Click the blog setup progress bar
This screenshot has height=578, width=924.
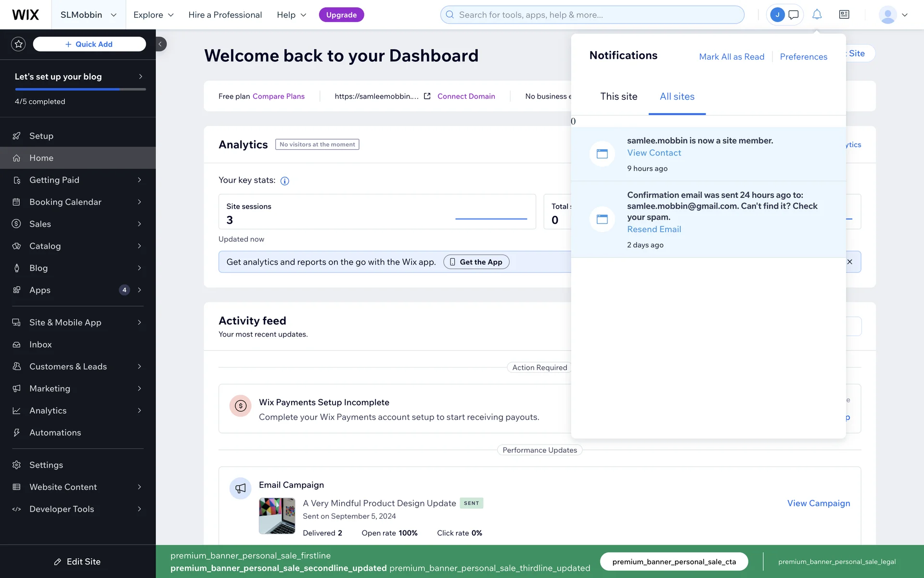80,89
